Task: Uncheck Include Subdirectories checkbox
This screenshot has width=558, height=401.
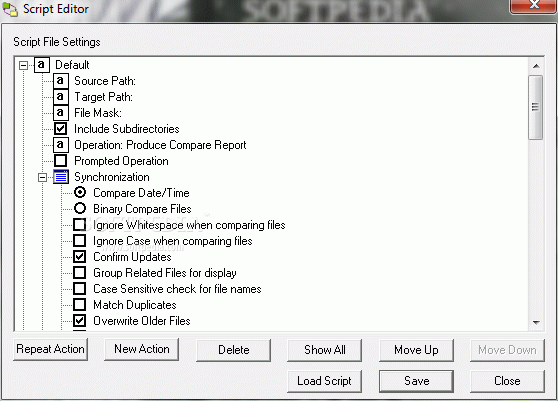Action: (60, 129)
